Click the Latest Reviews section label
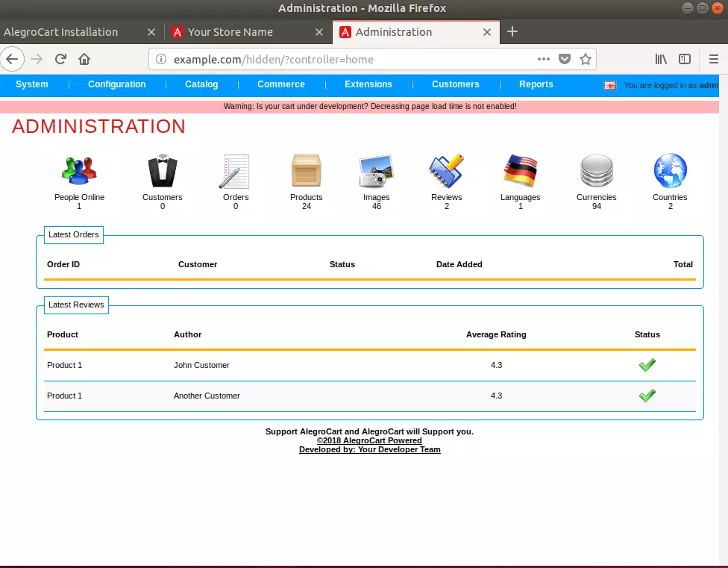 76,305
